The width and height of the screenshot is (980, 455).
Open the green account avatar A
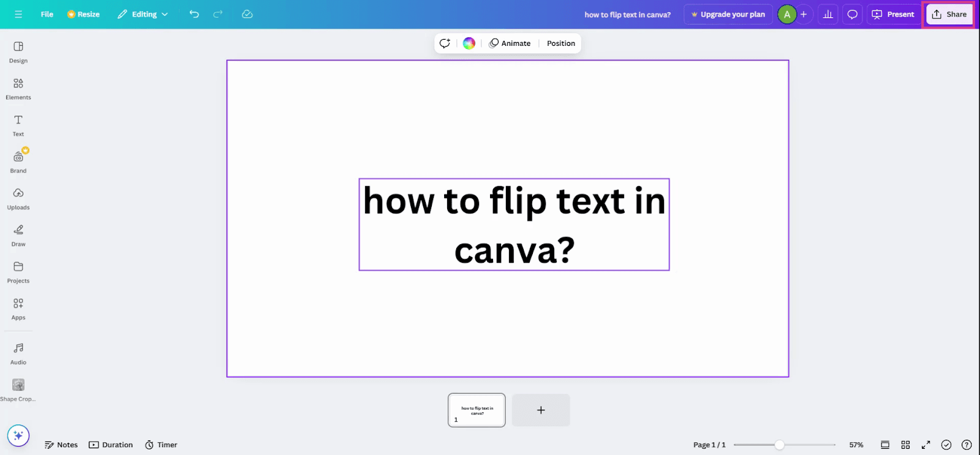787,14
